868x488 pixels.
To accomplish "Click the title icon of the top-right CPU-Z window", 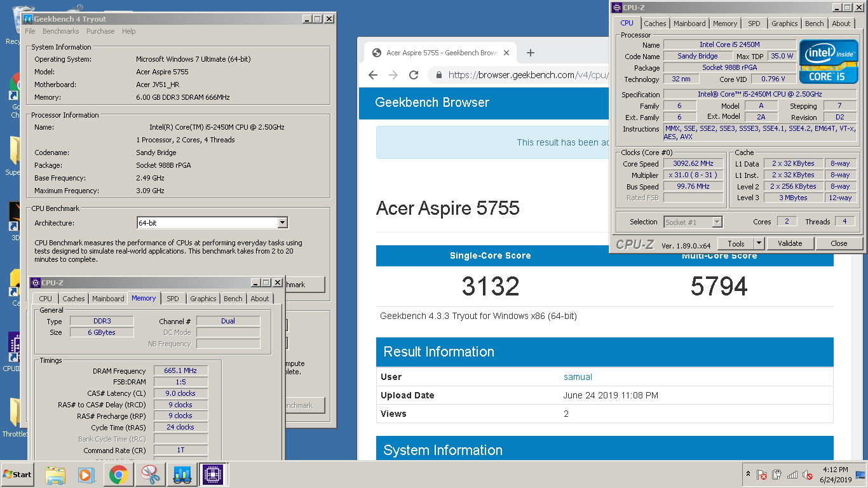I will tap(616, 8).
